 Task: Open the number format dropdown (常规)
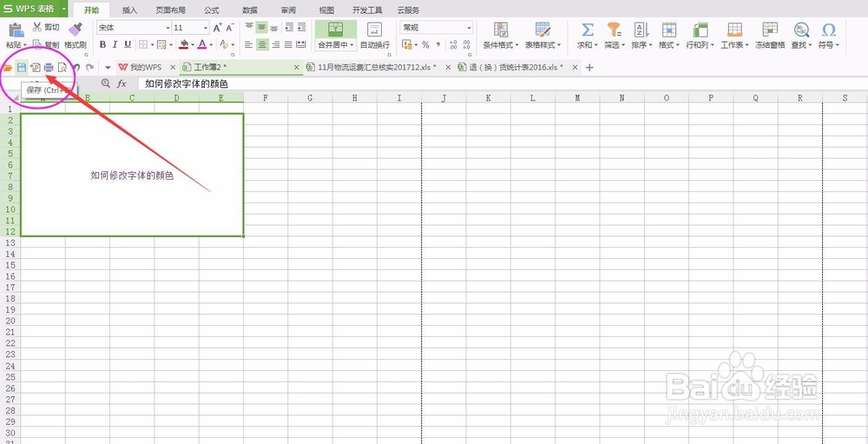click(470, 28)
